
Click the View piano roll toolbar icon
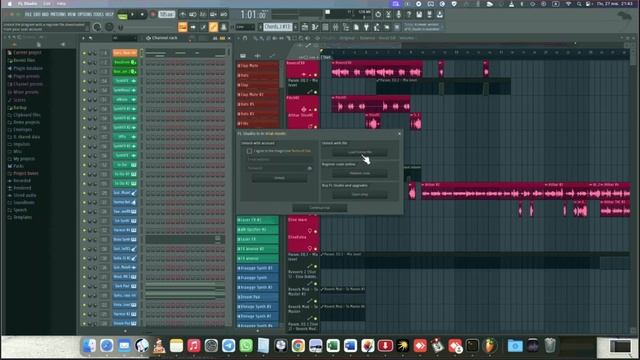click(x=315, y=27)
